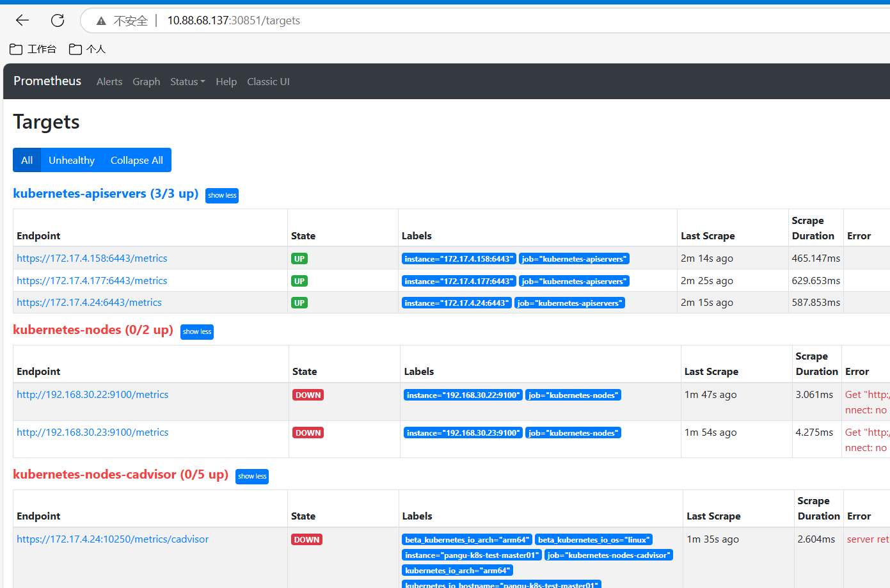Click the address bar URL
890x588 pixels.
coord(234,20)
